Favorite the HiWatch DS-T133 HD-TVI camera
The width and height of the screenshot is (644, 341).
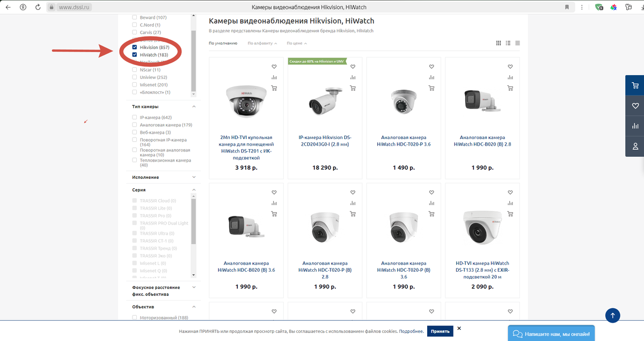point(510,192)
